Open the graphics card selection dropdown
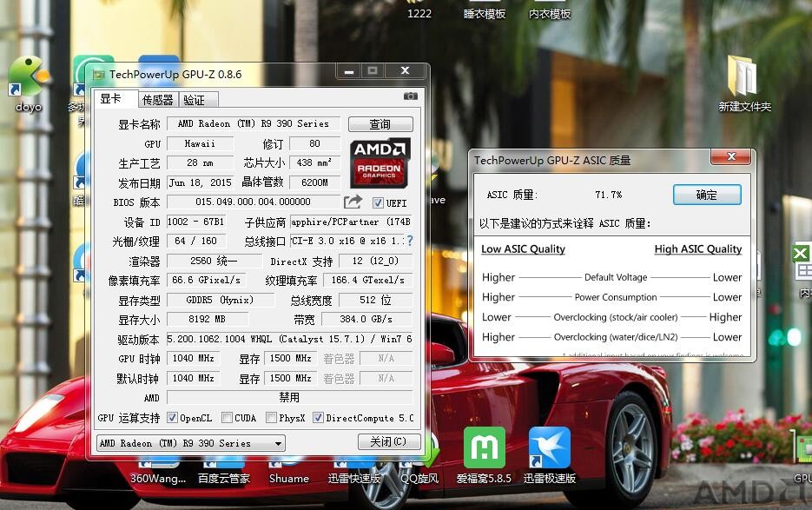Image resolution: width=812 pixels, height=510 pixels. 190,443
